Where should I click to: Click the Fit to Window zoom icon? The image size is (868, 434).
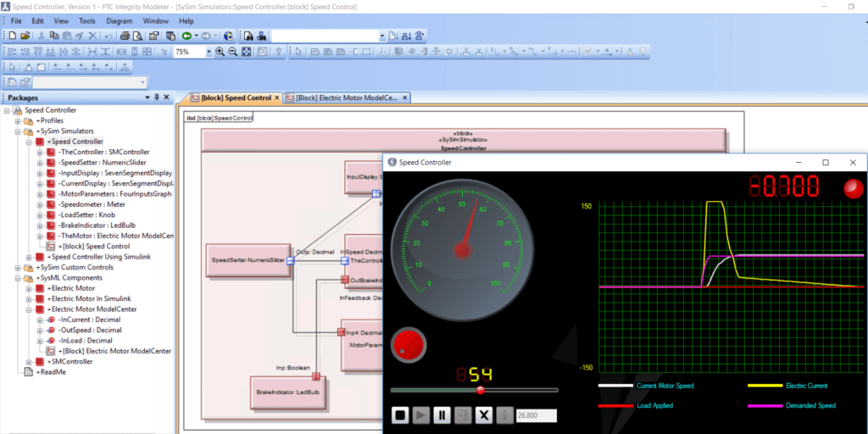tap(247, 52)
